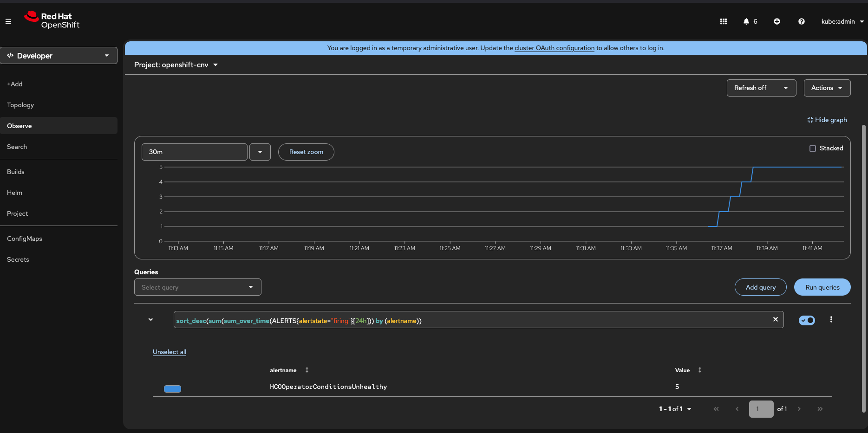Open the Select query dropdown
This screenshot has height=433, width=868.
click(197, 287)
